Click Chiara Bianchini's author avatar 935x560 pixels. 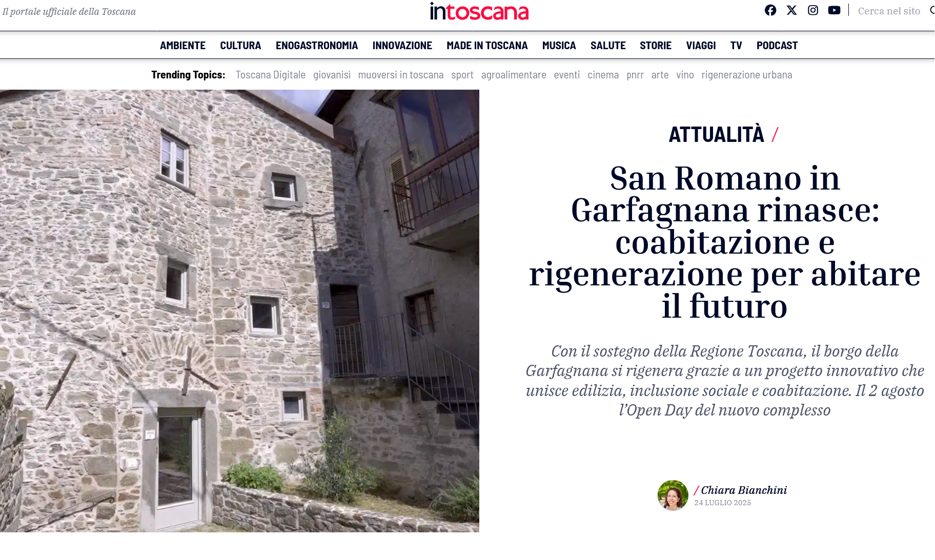pyautogui.click(x=673, y=495)
